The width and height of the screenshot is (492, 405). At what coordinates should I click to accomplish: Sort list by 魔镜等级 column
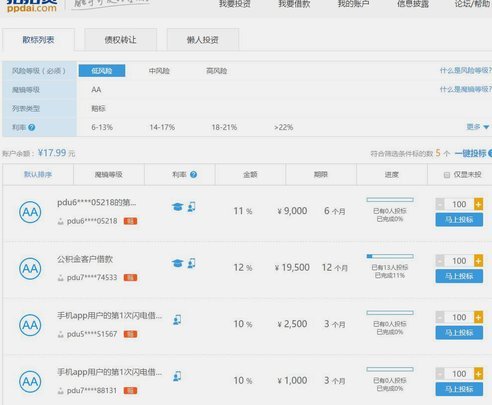(x=109, y=174)
